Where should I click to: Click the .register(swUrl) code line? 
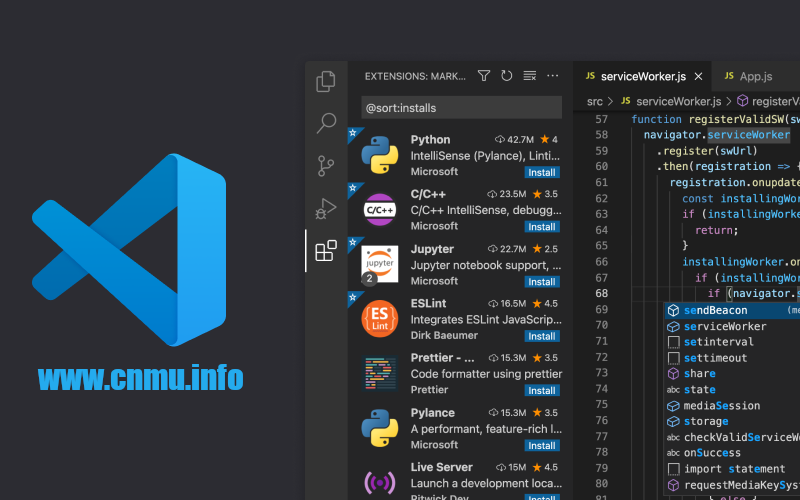coord(707,151)
